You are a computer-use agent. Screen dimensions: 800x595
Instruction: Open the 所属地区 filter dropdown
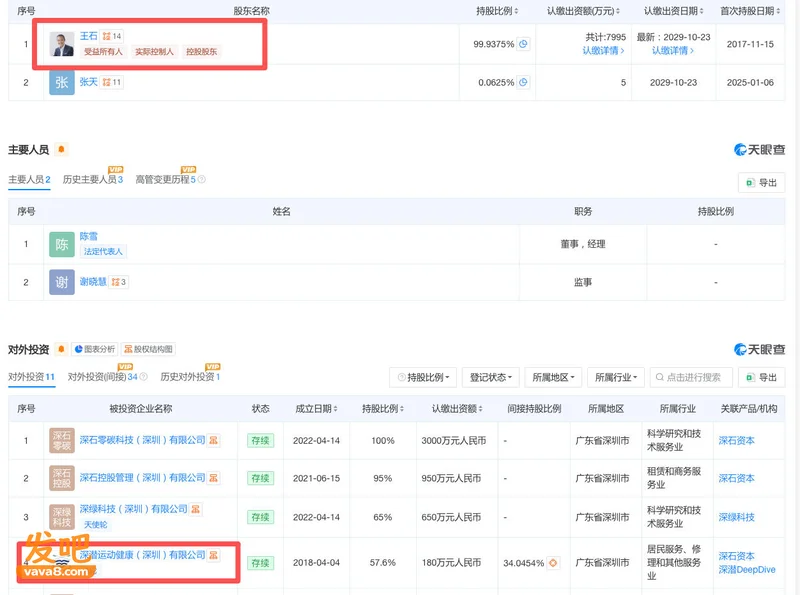554,377
